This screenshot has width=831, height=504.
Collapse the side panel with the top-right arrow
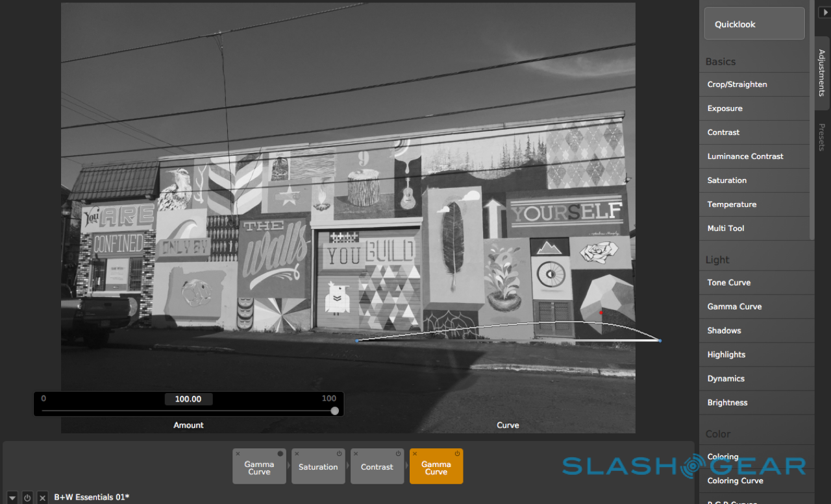coord(823,12)
